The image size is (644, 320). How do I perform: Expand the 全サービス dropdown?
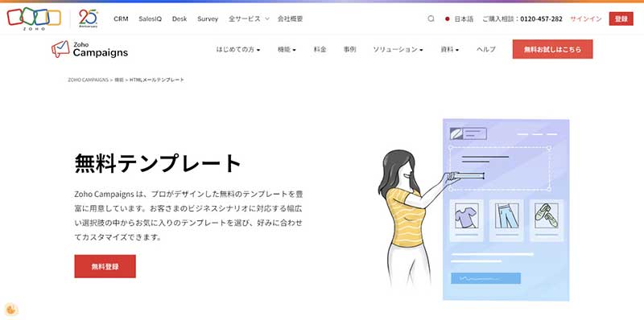(x=249, y=18)
